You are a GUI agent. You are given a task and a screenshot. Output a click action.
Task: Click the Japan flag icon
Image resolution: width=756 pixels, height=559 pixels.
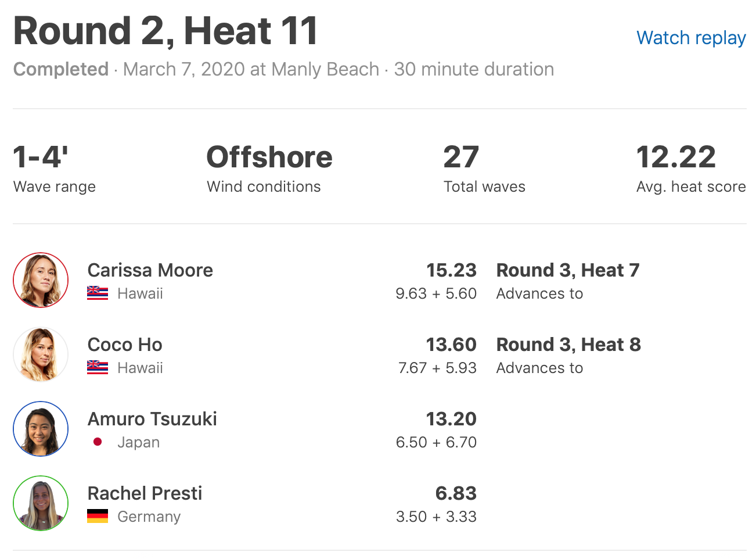click(98, 442)
